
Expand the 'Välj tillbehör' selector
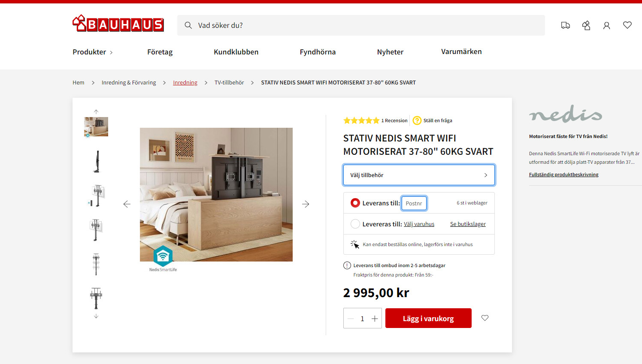pos(419,175)
